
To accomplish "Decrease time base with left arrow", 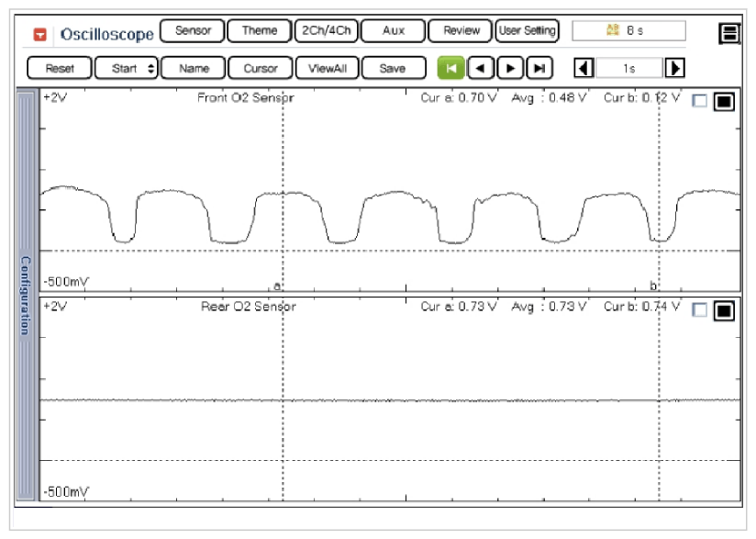I will coord(584,68).
